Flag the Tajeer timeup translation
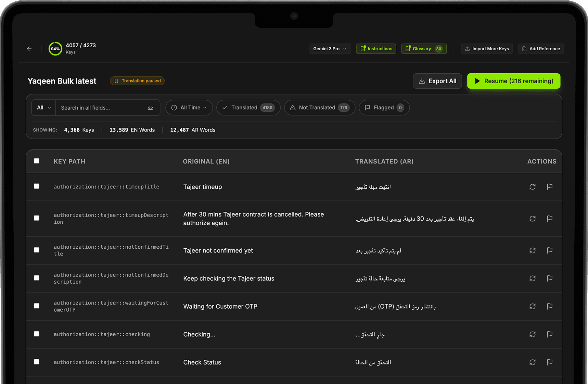588x384 pixels. tap(549, 187)
